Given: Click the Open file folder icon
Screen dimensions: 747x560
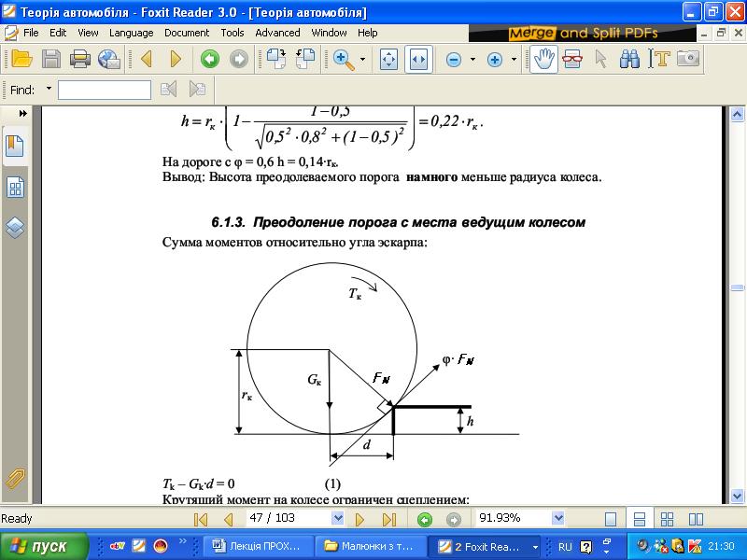Looking at the screenshot, I should pos(21,59).
